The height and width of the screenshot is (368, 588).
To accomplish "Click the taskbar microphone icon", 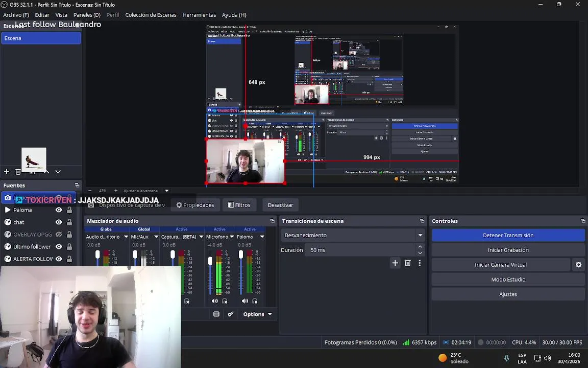I will click(x=507, y=358).
